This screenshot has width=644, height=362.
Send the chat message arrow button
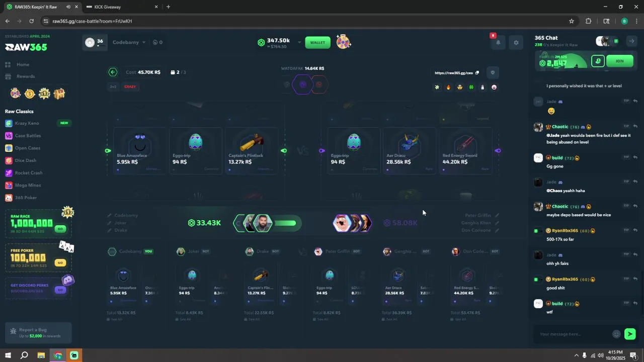click(630, 334)
